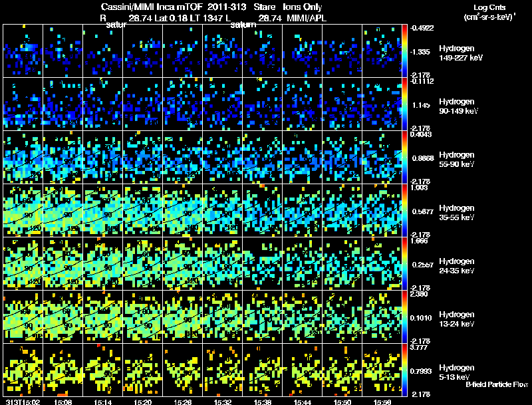Select the color scale beside Hydrogen 5-13 keV
This screenshot has width=532, height=405.
[405, 370]
